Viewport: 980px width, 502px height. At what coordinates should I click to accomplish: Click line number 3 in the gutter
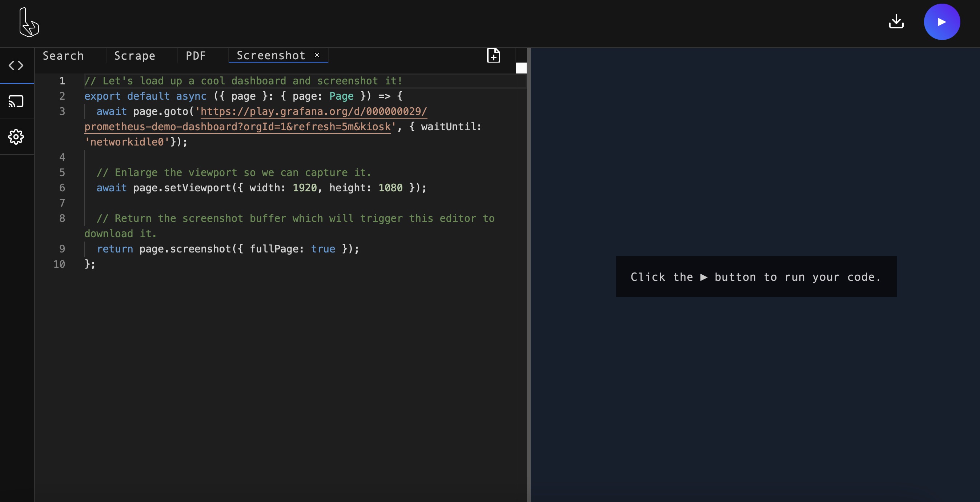[63, 112]
